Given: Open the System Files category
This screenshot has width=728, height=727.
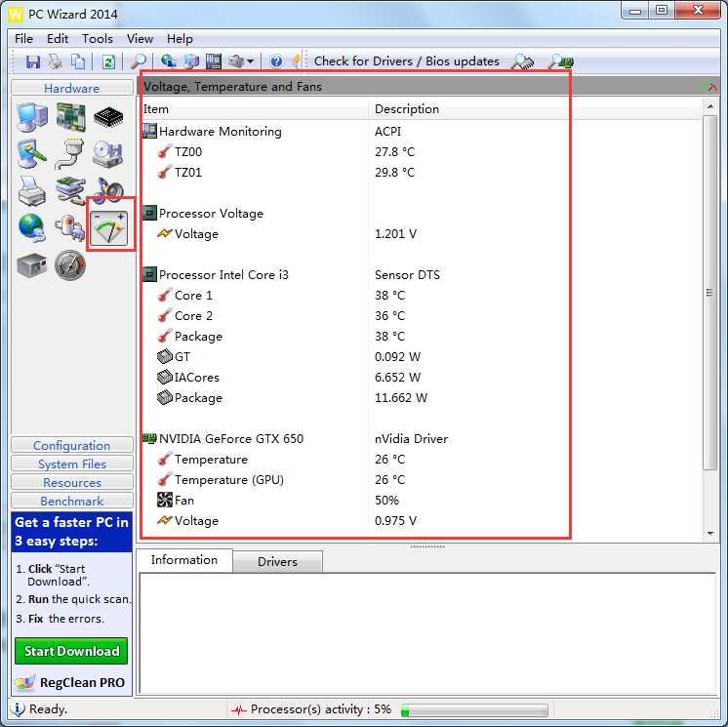Looking at the screenshot, I should [72, 464].
